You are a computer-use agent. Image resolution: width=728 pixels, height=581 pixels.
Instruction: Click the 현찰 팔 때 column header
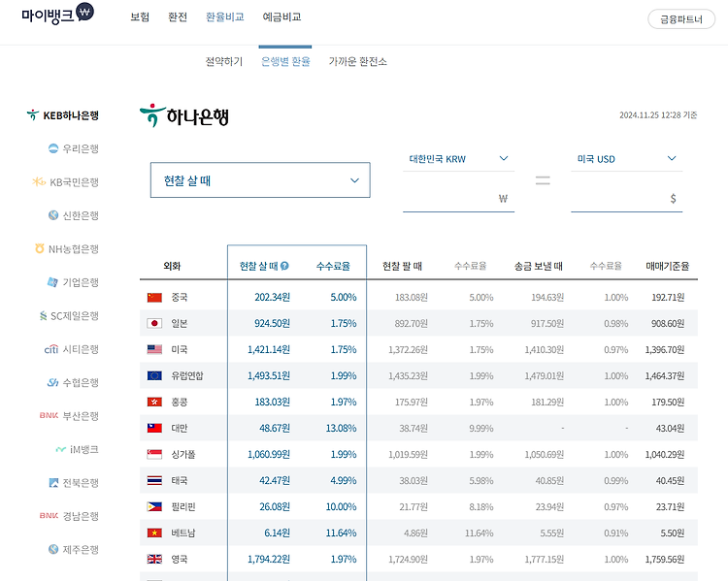pyautogui.click(x=402, y=266)
